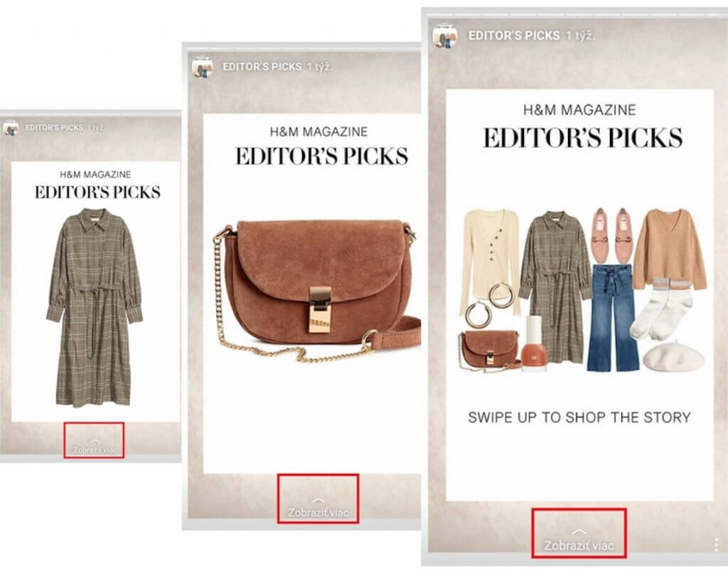Open EDITOR'S PICKS account name in right story

pyautogui.click(x=514, y=36)
